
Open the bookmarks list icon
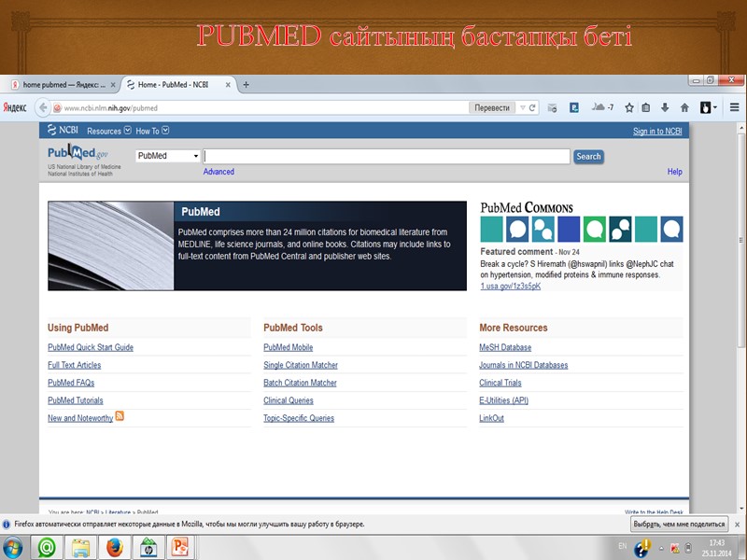[x=646, y=107]
